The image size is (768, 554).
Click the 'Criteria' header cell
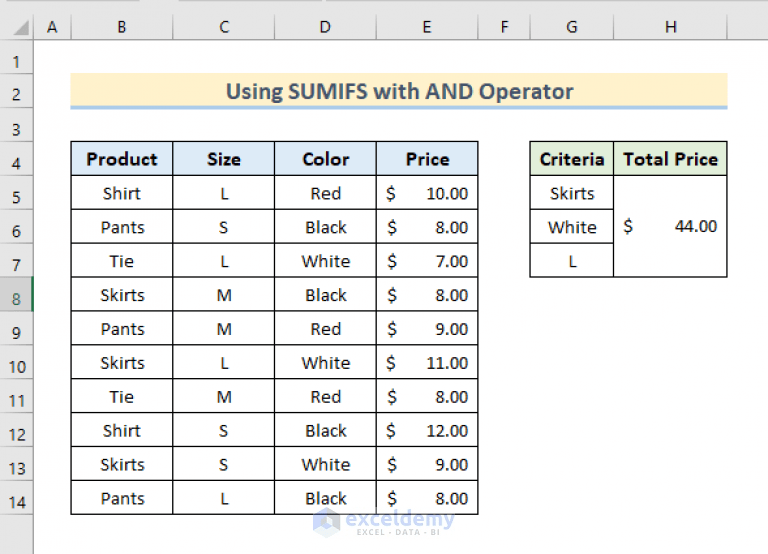click(572, 159)
